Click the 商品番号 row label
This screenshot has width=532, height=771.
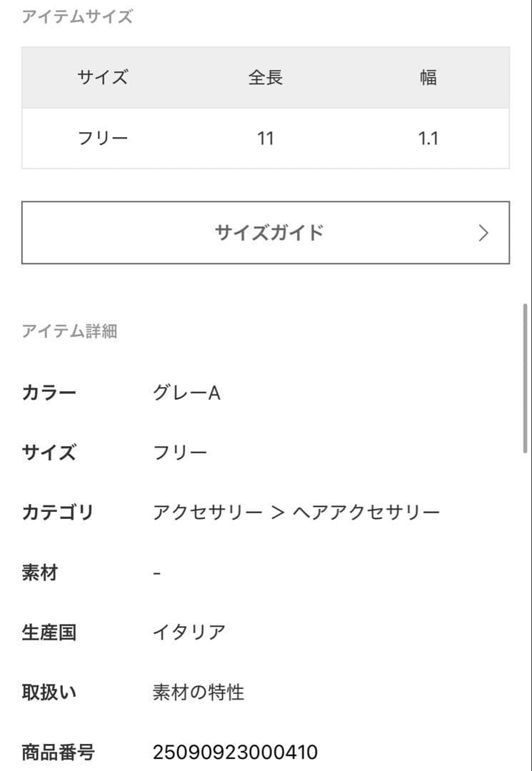[58, 752]
